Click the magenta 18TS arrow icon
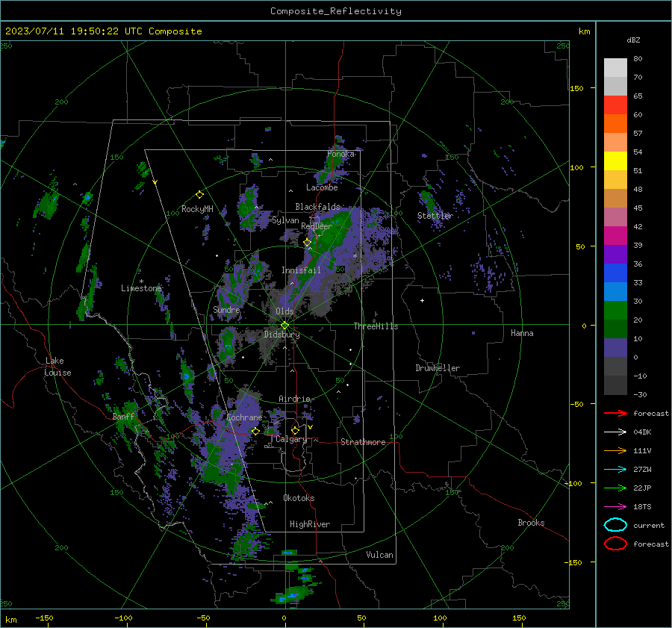 [615, 507]
